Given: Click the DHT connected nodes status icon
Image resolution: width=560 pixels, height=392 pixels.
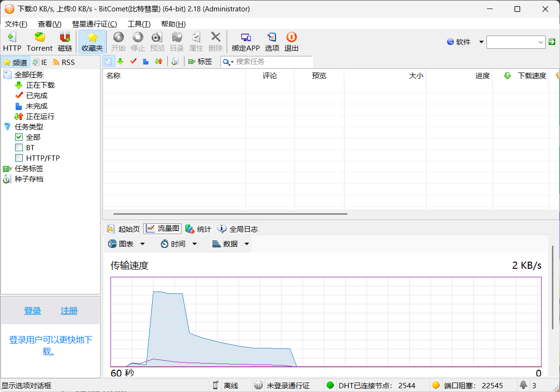Looking at the screenshot, I should click(x=331, y=385).
